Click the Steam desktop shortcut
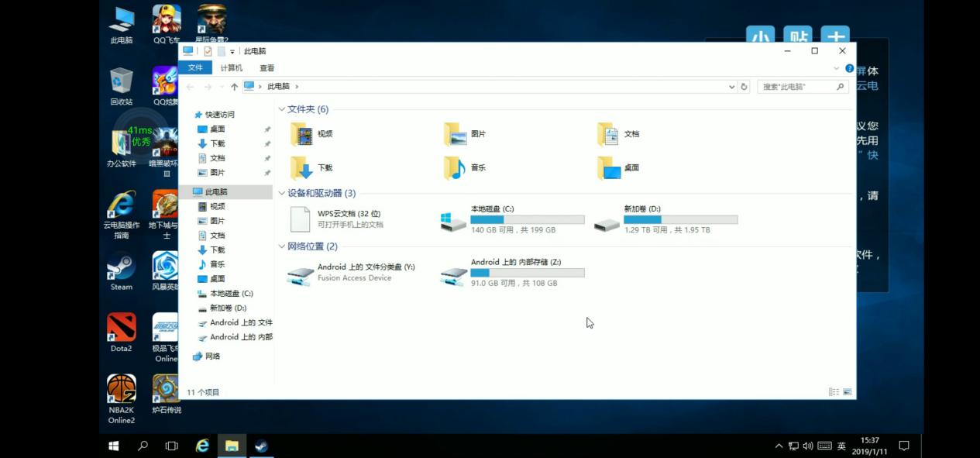 pos(122,271)
